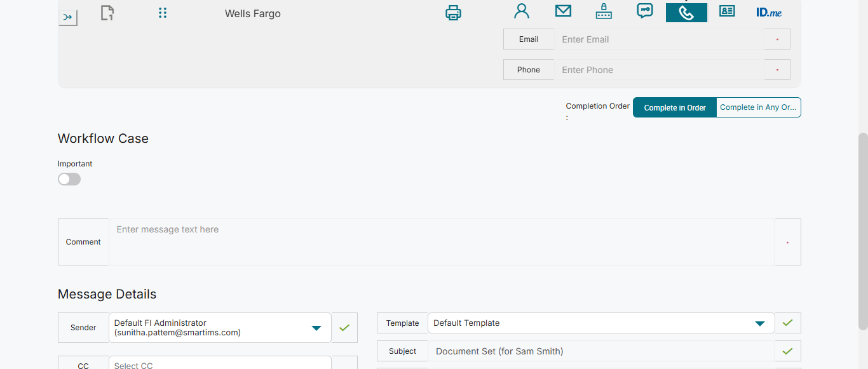Click the red dot indicator beside Email
868x369 pixels.
(x=777, y=39)
